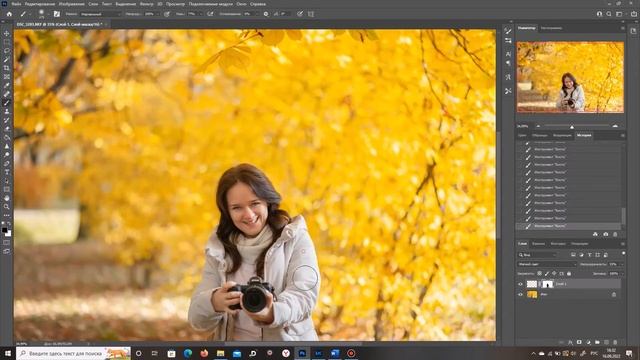The image size is (640, 360).
Task: Select the Zoom tool in toolbar
Action: pyautogui.click(x=7, y=207)
